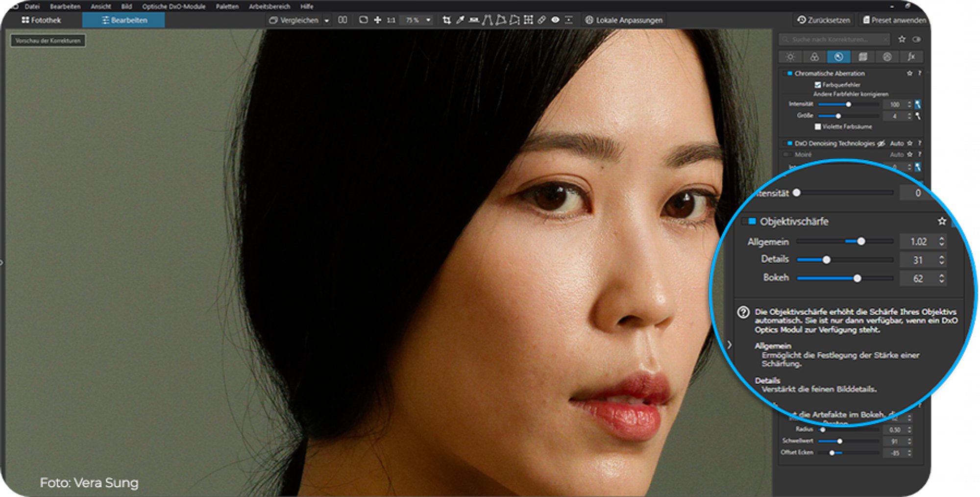Screen dimensions: 980x497
Task: Open the Color palette three-circles tab
Action: (x=814, y=57)
